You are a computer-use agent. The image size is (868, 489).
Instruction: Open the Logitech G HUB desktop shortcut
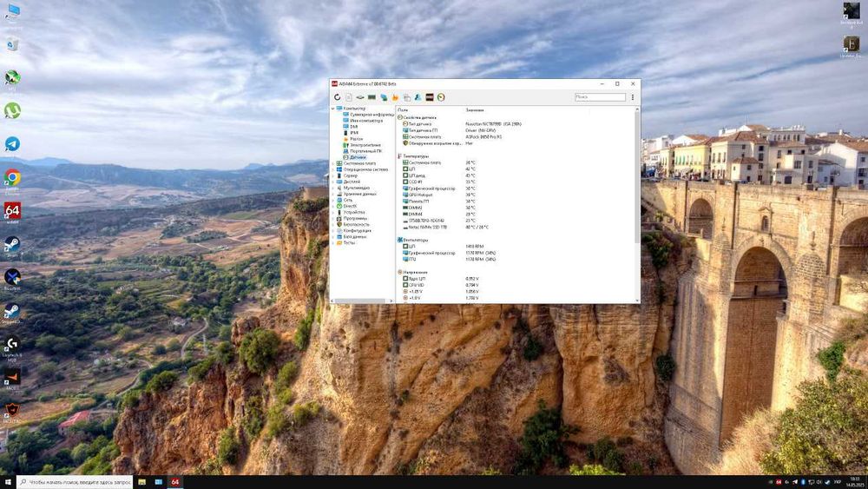tap(12, 345)
